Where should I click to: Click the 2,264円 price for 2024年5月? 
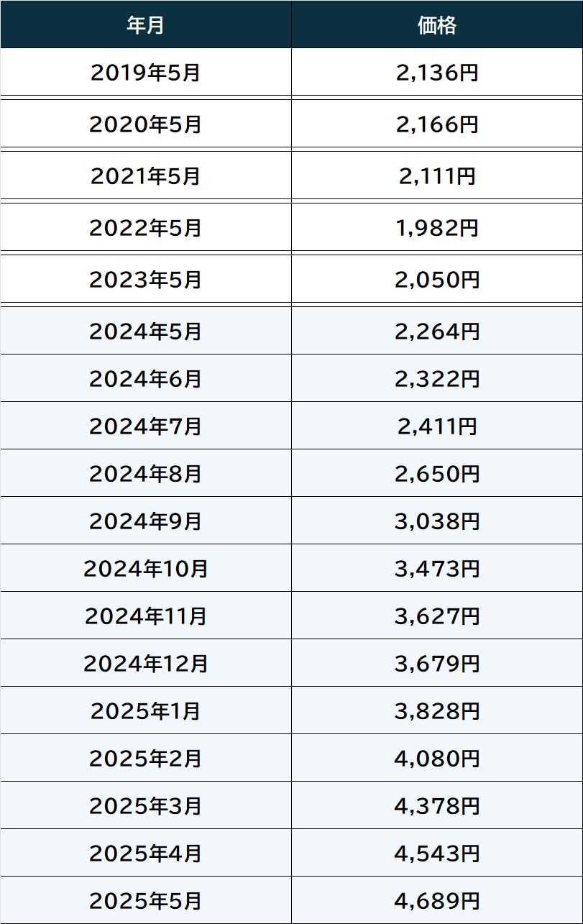click(437, 331)
